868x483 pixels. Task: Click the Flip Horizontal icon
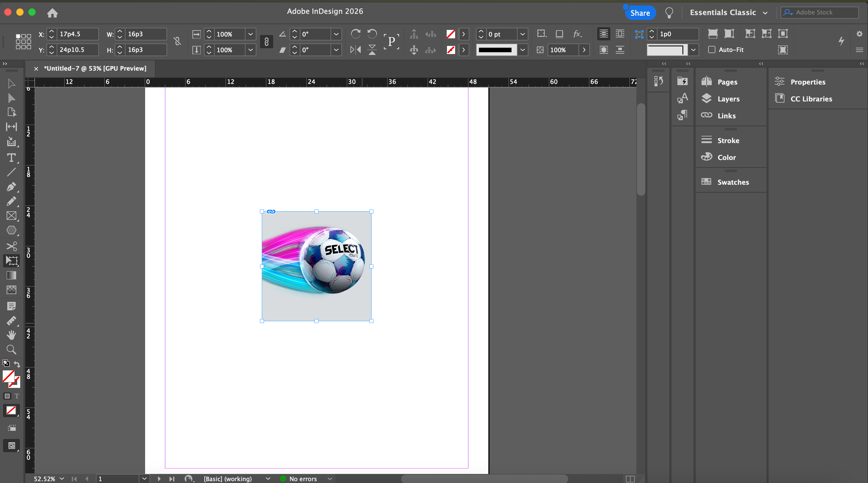click(356, 50)
